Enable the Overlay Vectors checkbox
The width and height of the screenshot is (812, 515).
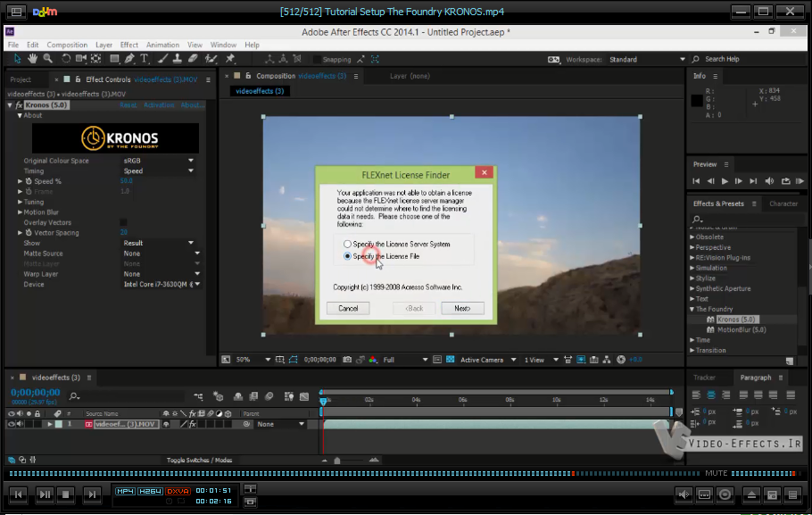(123, 222)
